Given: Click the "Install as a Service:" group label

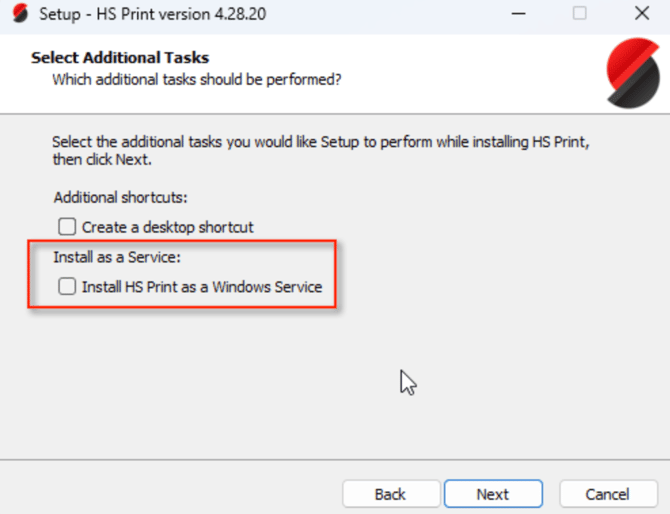Looking at the screenshot, I should (x=117, y=257).
